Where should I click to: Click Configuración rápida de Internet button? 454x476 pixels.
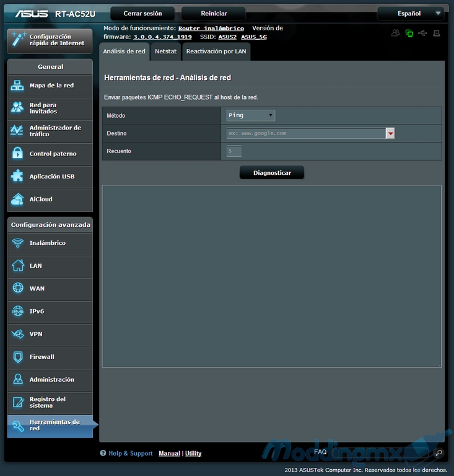pos(50,40)
